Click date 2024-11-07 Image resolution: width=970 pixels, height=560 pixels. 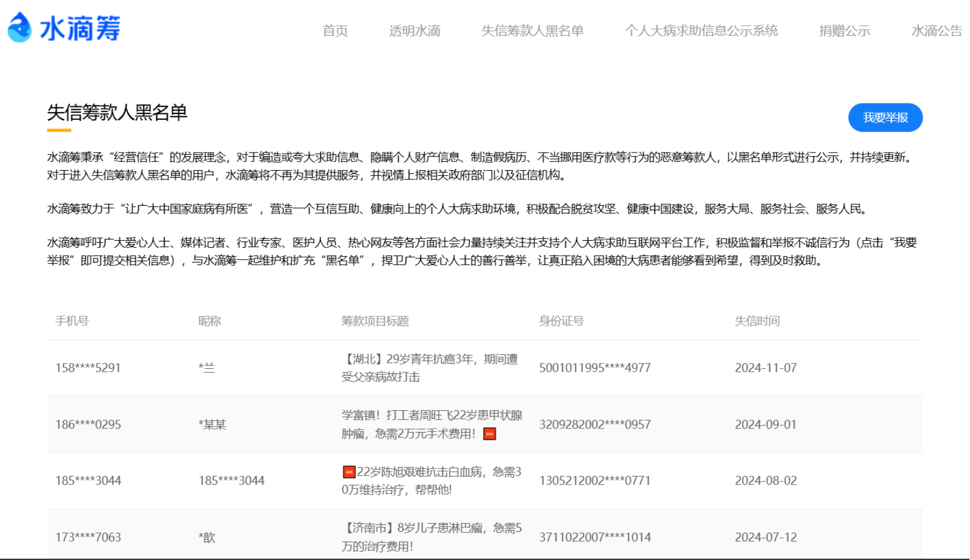tap(766, 368)
